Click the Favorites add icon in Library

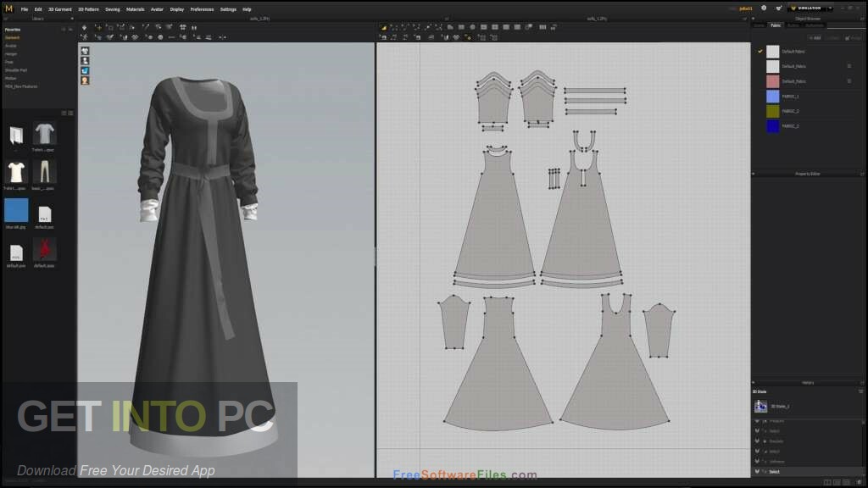pyautogui.click(x=64, y=30)
